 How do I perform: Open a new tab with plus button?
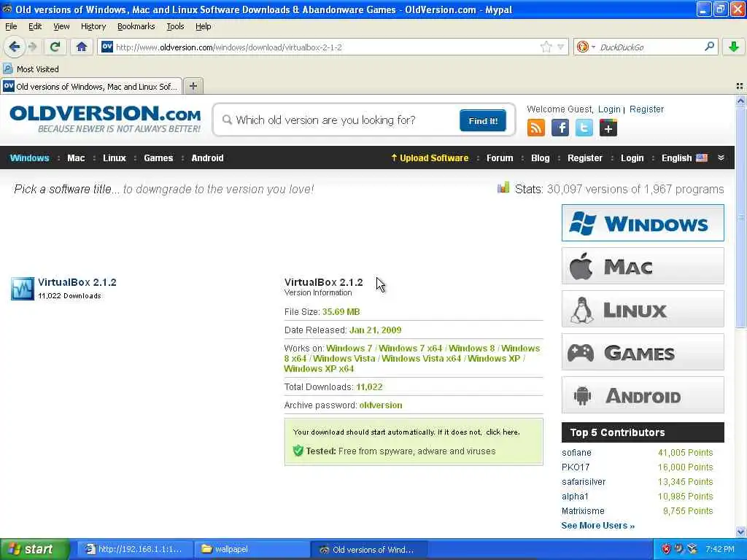(193, 86)
